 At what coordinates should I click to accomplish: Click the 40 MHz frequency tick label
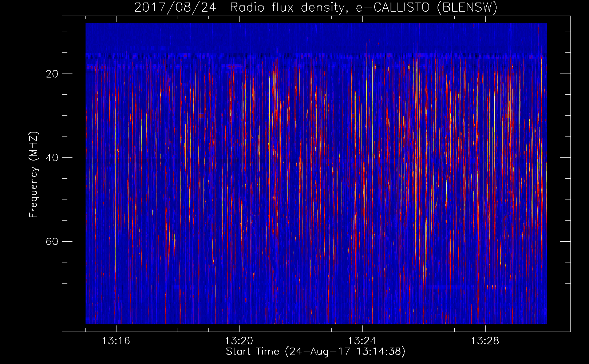(x=52, y=158)
